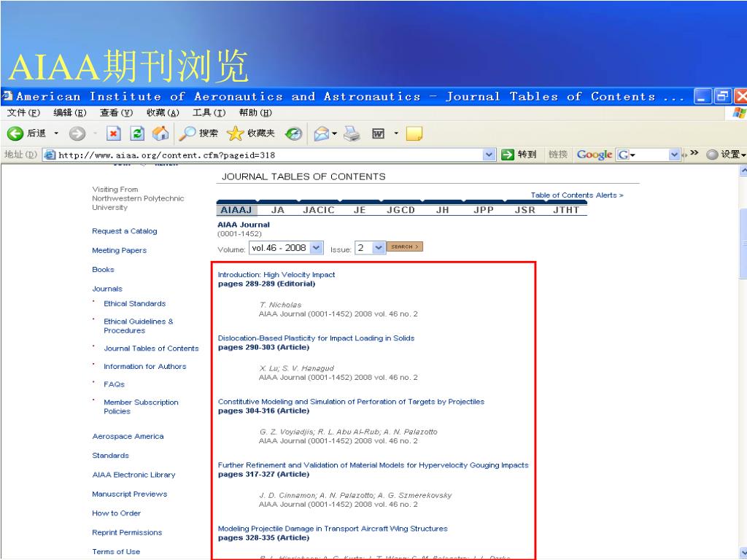Switch to the JH journal tab
This screenshot has width=747, height=560.
tap(443, 210)
